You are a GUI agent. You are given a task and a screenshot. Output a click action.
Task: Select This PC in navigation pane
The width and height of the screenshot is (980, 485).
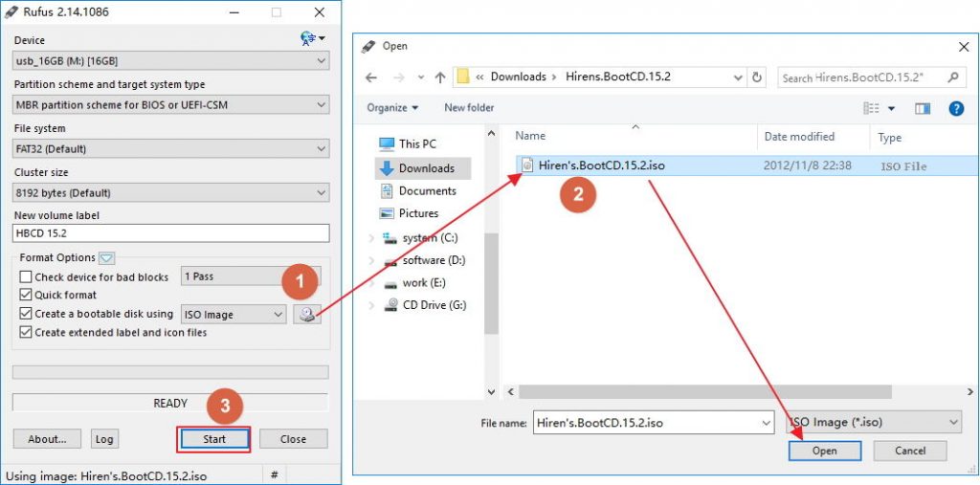[x=408, y=143]
